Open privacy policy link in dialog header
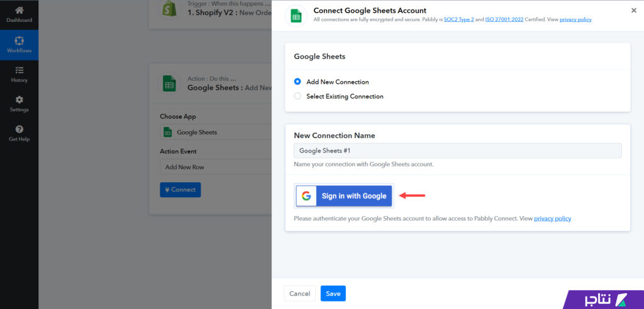Image resolution: width=644 pixels, height=309 pixels. 575,19
